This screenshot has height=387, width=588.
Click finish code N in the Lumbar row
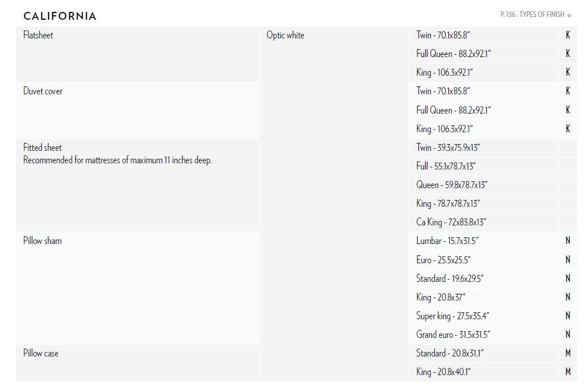click(568, 241)
